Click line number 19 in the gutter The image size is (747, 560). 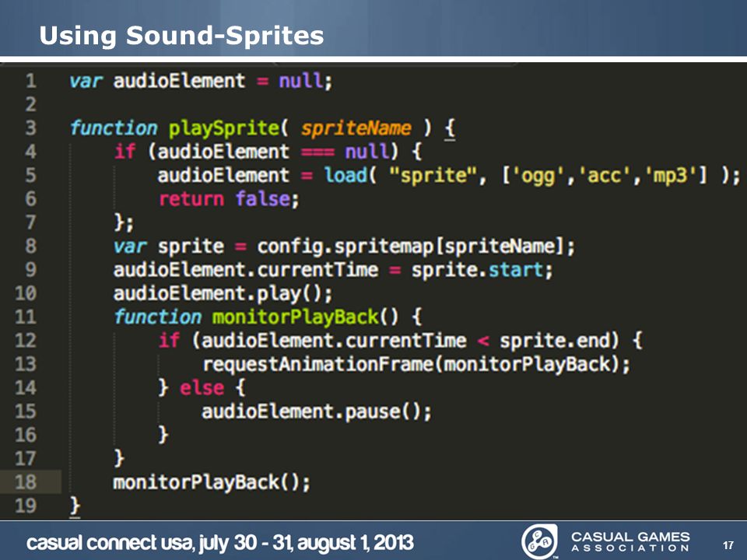coord(26,506)
